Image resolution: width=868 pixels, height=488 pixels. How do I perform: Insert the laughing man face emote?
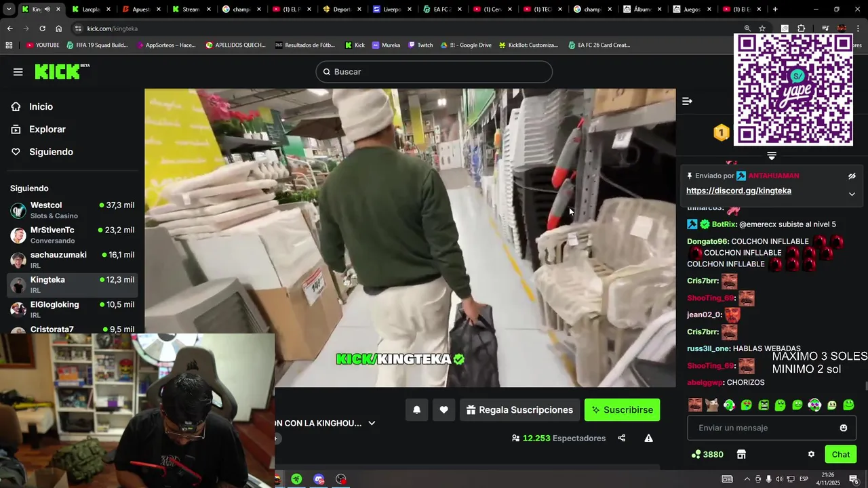(695, 405)
